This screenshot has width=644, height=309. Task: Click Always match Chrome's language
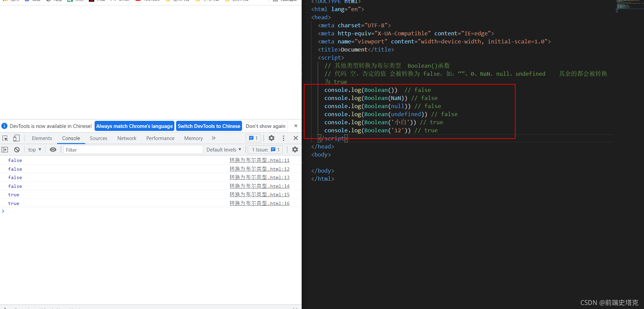(x=134, y=126)
